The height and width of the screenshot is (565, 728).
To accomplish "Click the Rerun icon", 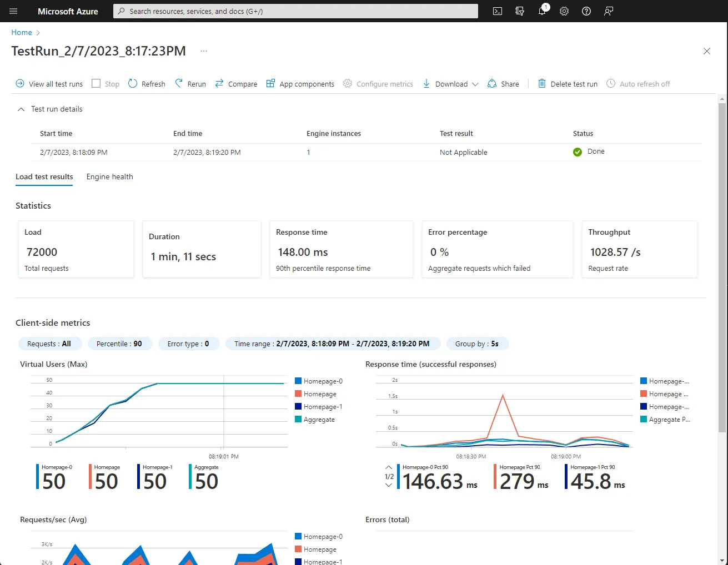I will (179, 83).
